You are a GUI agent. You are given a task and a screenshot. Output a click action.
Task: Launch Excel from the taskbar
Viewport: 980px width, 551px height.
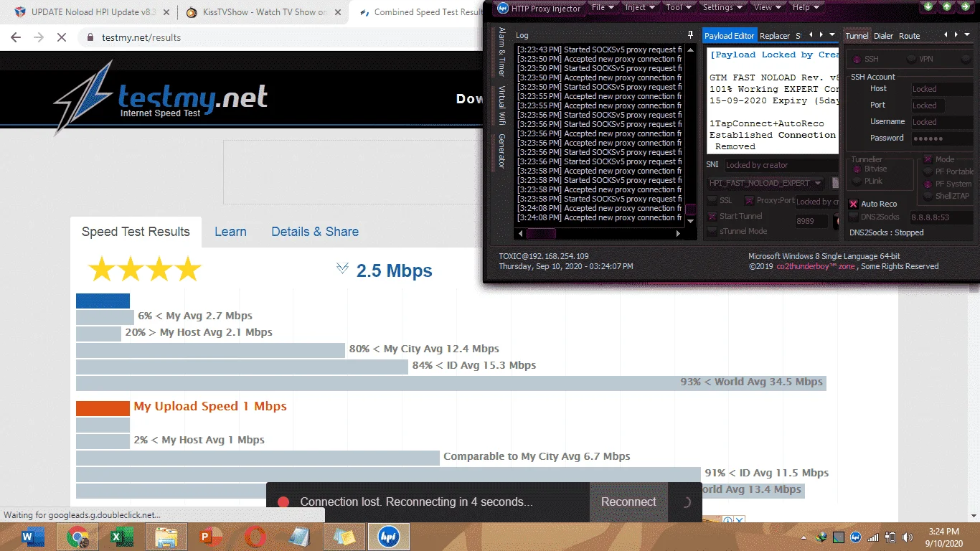coord(121,537)
